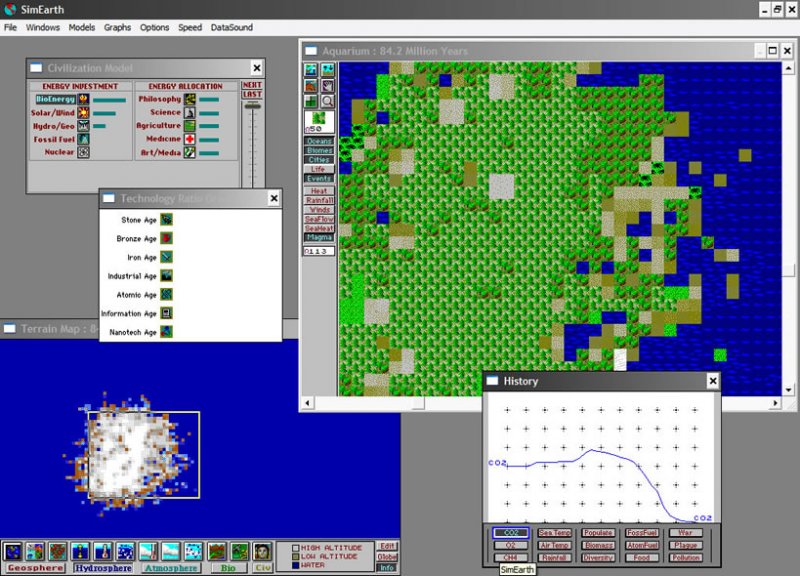Click the Philosophy icon in Energy Allocation
This screenshot has height=576, width=800.
pos(190,99)
